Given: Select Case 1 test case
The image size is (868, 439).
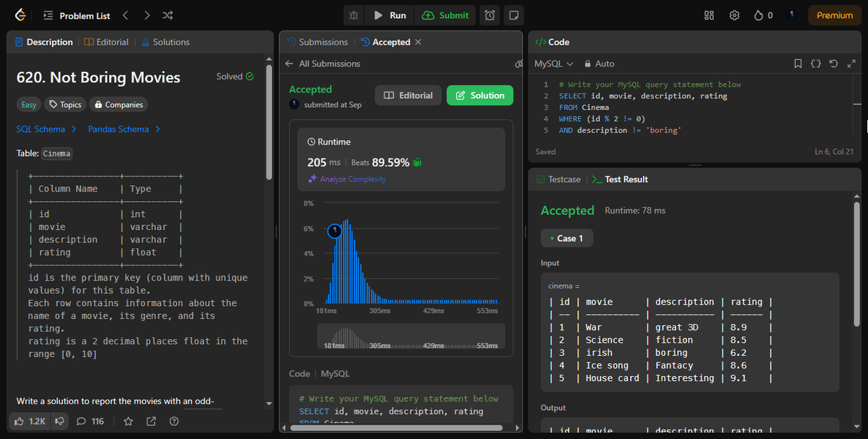Looking at the screenshot, I should (x=567, y=238).
